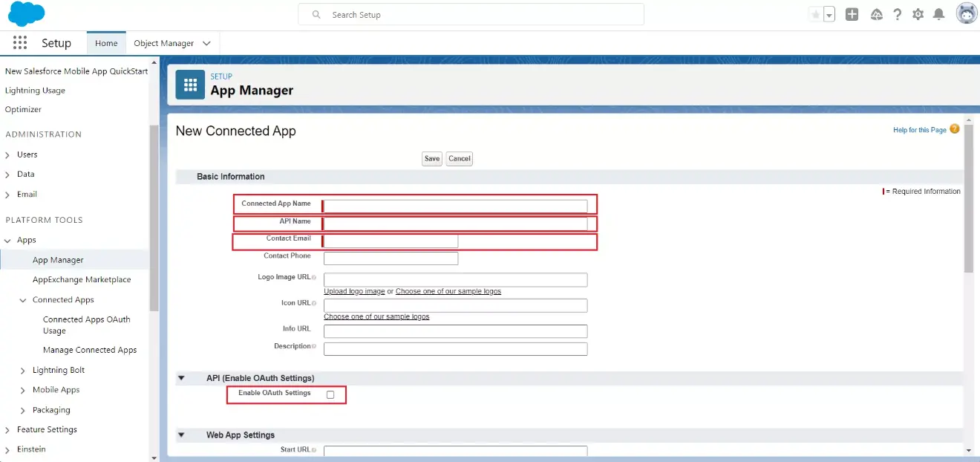Expand the Users section in sidebar
Image resolution: width=980 pixels, height=462 pixels.
tap(7, 154)
